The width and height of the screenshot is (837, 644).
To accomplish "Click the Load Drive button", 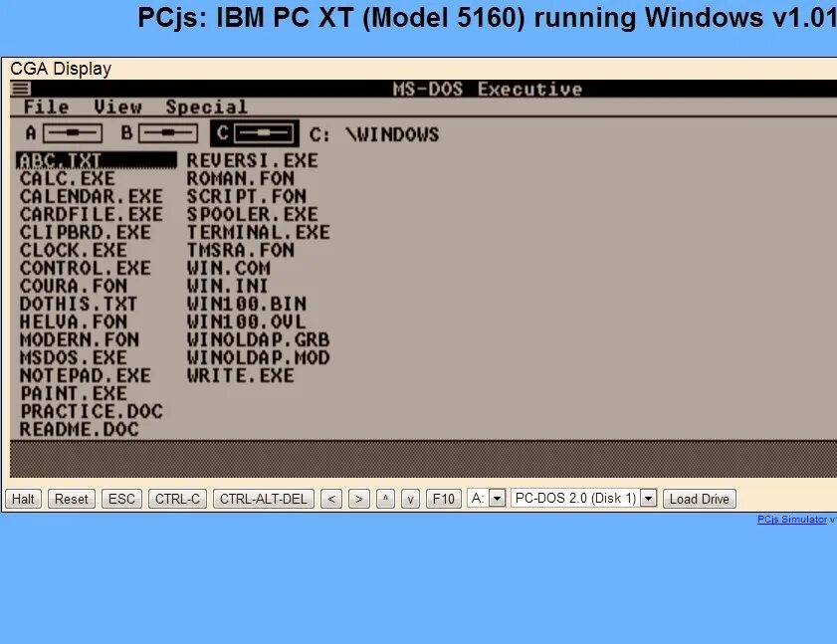I will (x=700, y=499).
